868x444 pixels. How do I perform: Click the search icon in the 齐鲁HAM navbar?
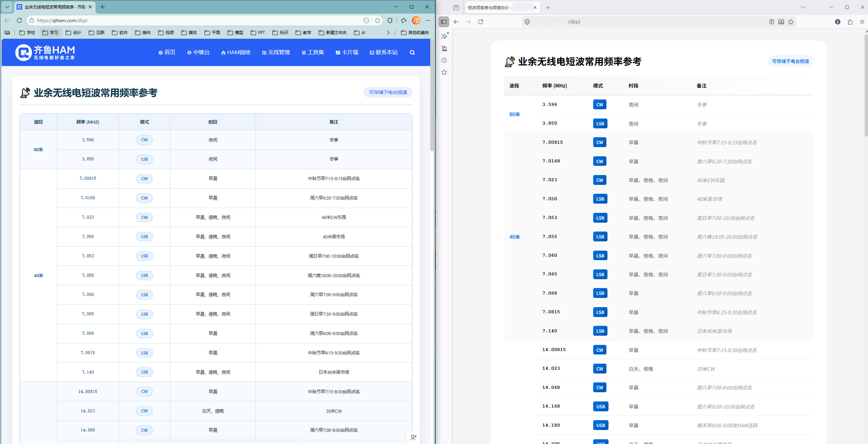(412, 52)
